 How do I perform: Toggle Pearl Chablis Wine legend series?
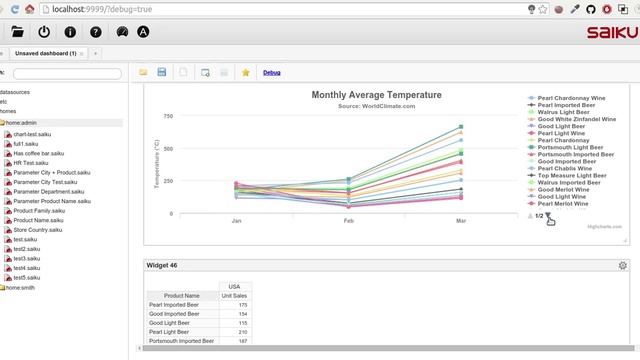(564, 168)
